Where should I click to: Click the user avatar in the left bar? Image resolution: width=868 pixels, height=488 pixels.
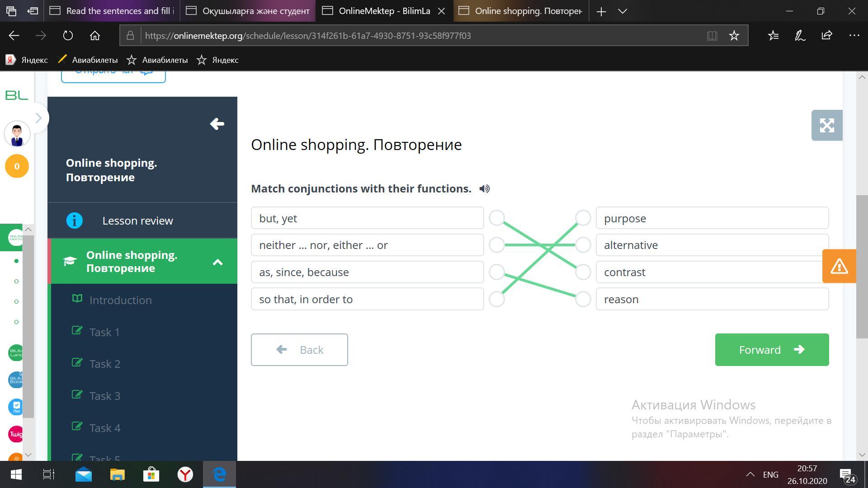(17, 135)
